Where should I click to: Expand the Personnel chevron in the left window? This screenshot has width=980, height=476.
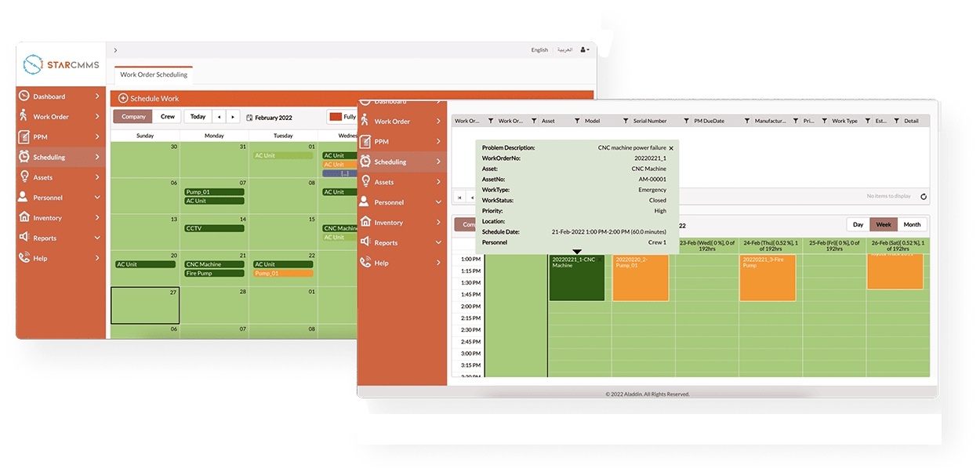(x=97, y=198)
